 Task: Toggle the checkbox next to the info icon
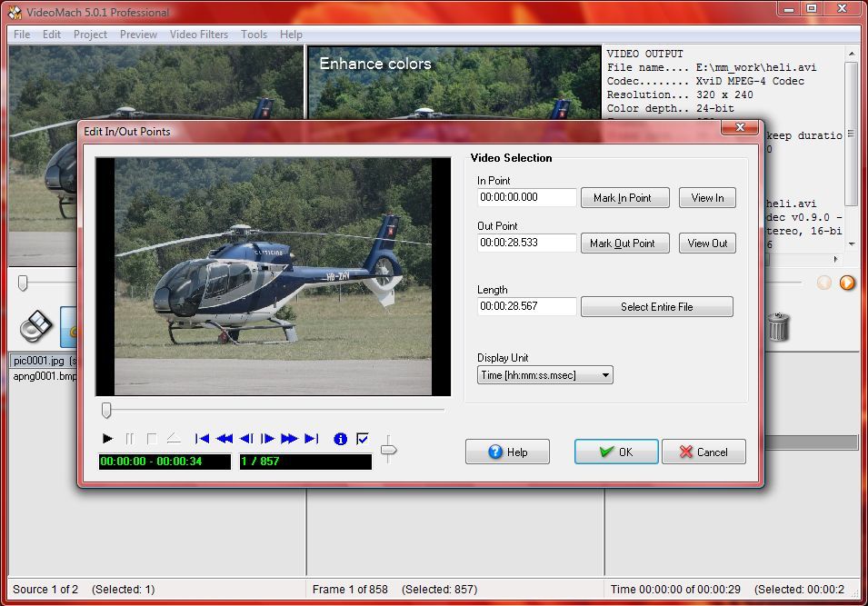point(363,439)
